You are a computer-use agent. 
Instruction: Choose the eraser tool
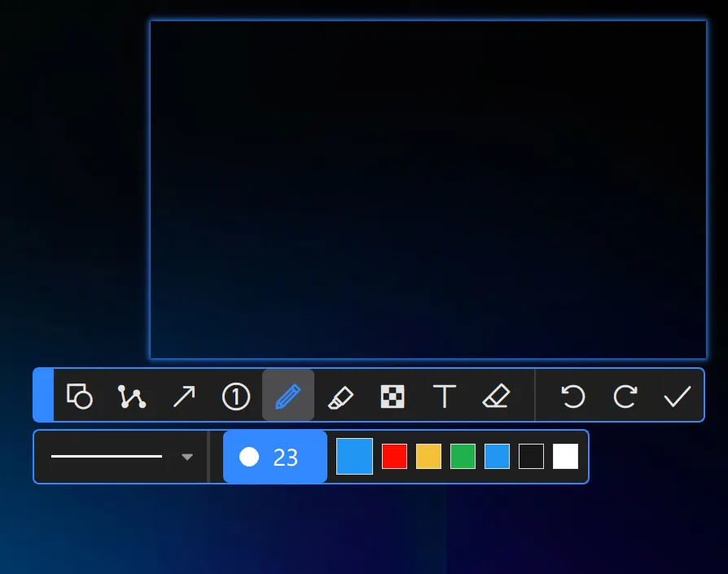(496, 397)
